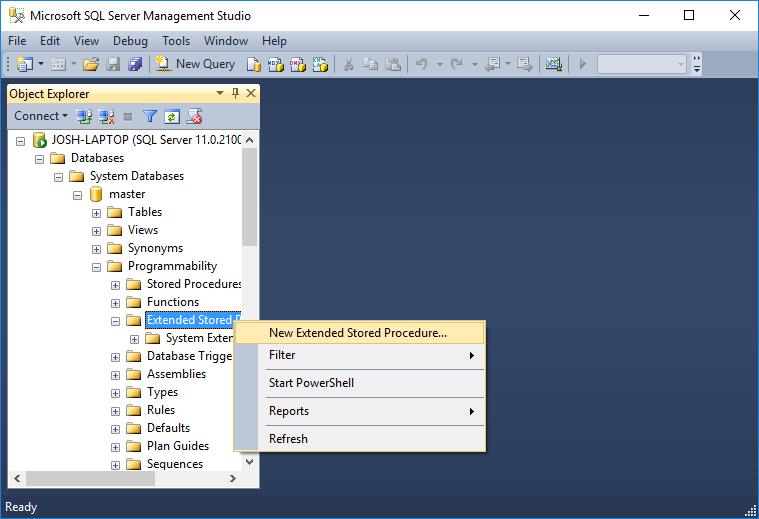Open the New Project dropdown arrow

click(x=41, y=64)
